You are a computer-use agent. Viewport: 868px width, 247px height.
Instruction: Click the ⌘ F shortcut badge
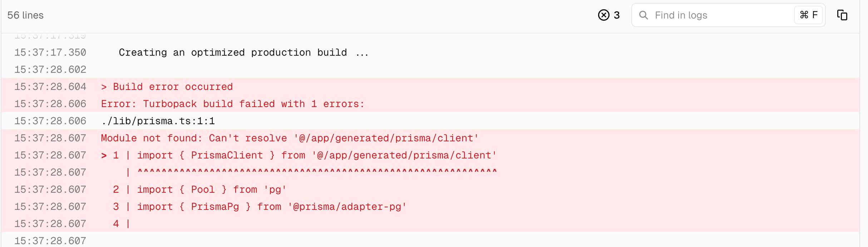pos(808,15)
